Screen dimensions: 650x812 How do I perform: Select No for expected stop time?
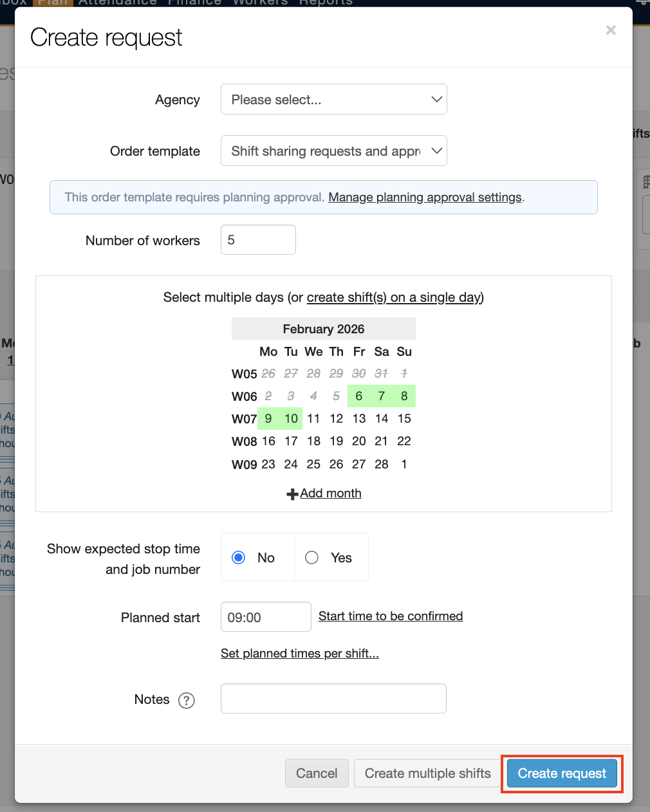[238, 557]
